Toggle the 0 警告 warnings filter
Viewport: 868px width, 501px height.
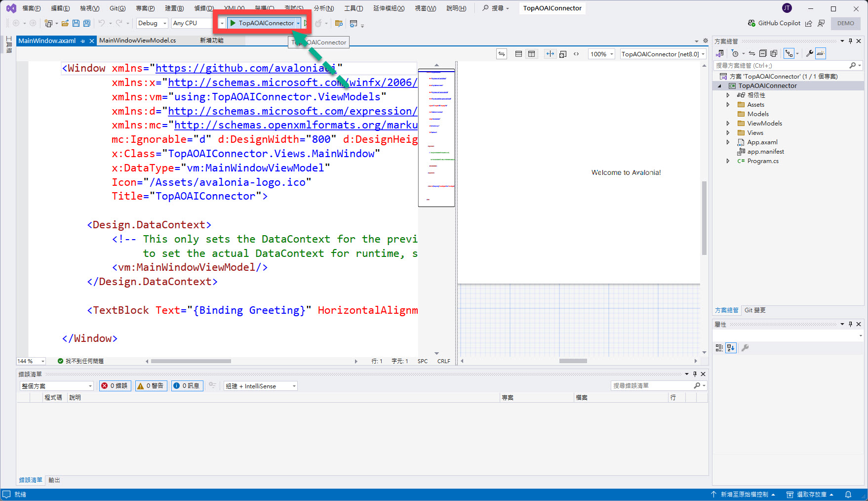pyautogui.click(x=151, y=386)
